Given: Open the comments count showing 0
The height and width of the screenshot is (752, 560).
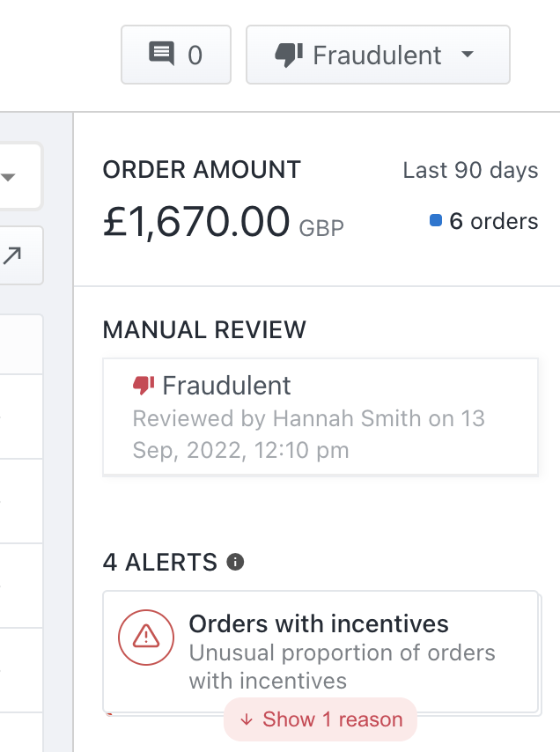Looking at the screenshot, I should [195, 55].
